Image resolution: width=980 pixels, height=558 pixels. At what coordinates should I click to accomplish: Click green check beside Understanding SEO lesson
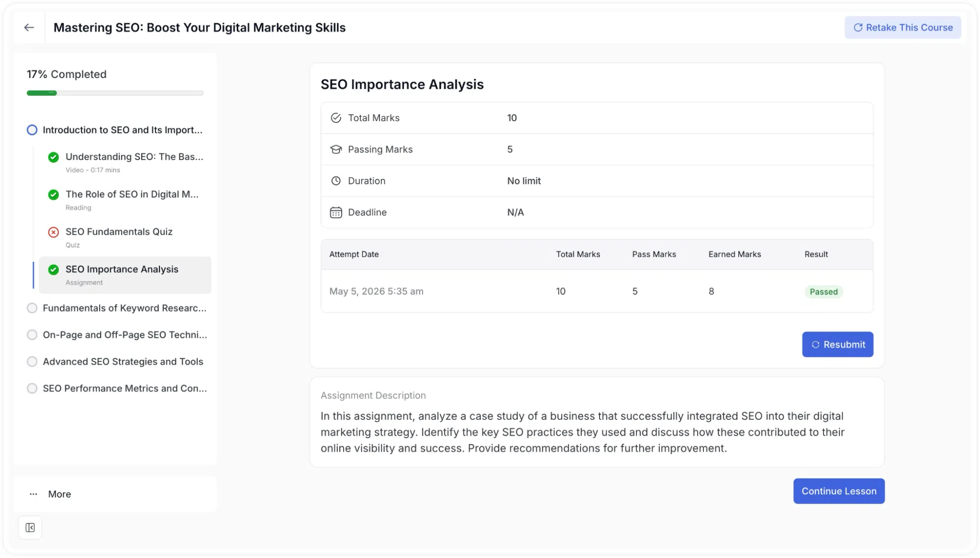click(53, 157)
